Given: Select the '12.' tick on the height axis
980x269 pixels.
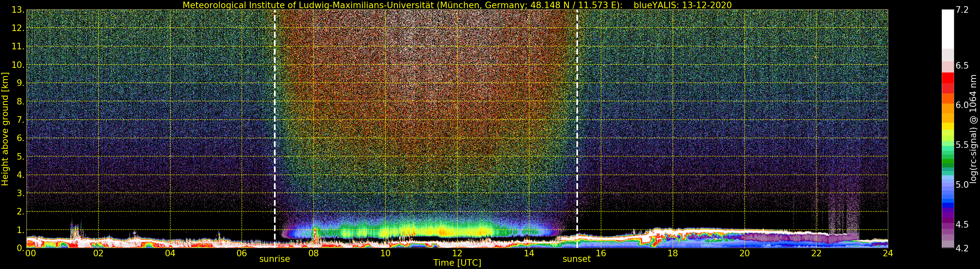Looking at the screenshot, I should tap(18, 28).
